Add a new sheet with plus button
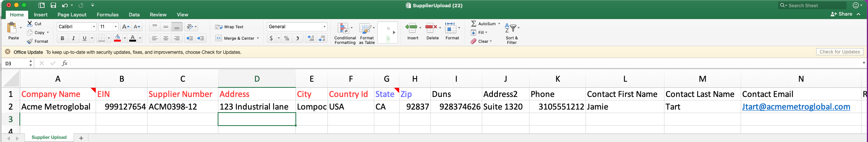This screenshot has height=142, width=868. point(81,138)
